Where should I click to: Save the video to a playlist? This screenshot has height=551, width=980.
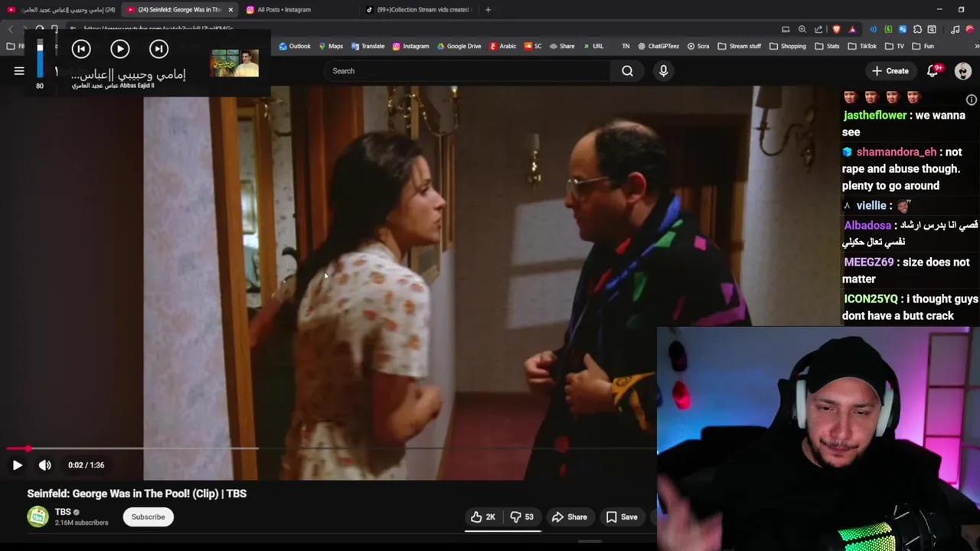[x=622, y=517]
